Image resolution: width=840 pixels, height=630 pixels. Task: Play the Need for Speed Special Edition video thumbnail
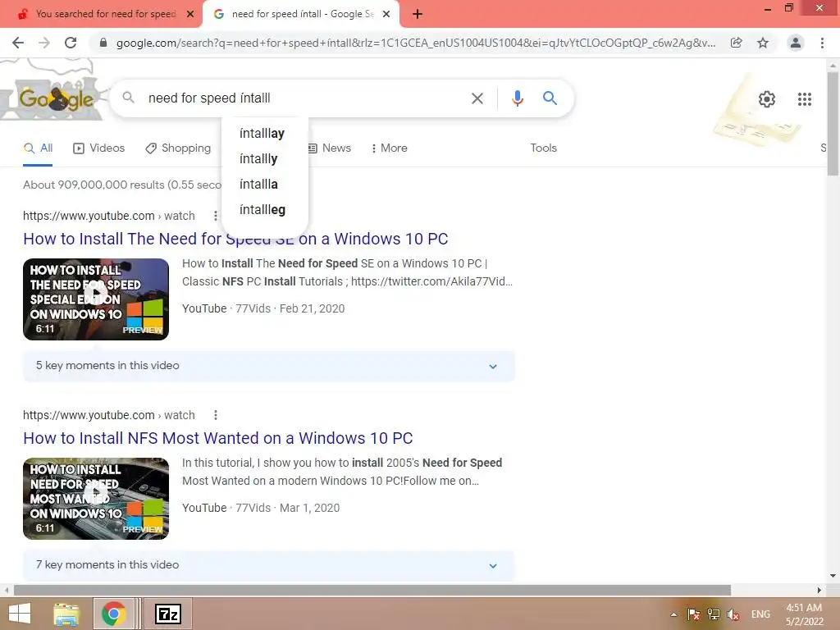tap(96, 299)
